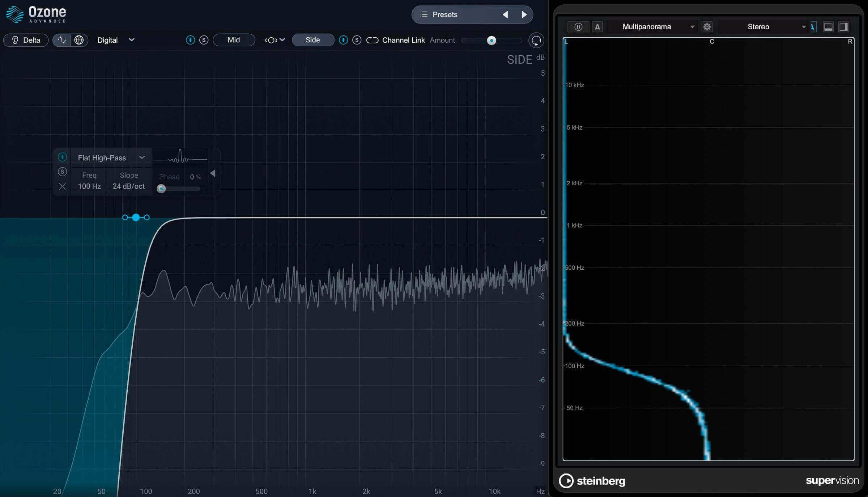
Task: Switch to the Mid tab
Action: pos(234,40)
